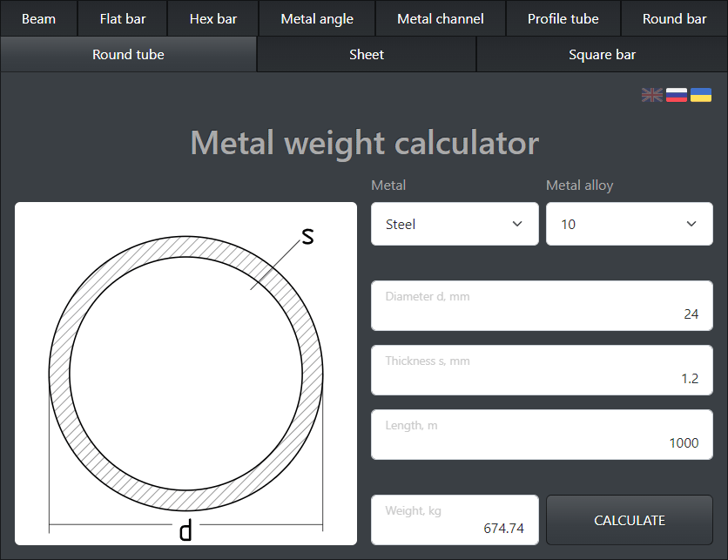Switch to the Beam tab
728x560 pixels.
point(38,18)
